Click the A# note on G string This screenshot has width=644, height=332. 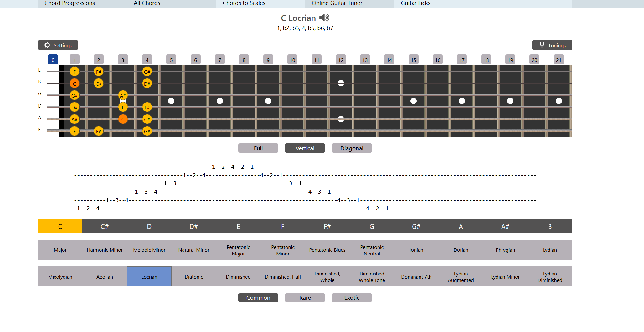pyautogui.click(x=123, y=95)
